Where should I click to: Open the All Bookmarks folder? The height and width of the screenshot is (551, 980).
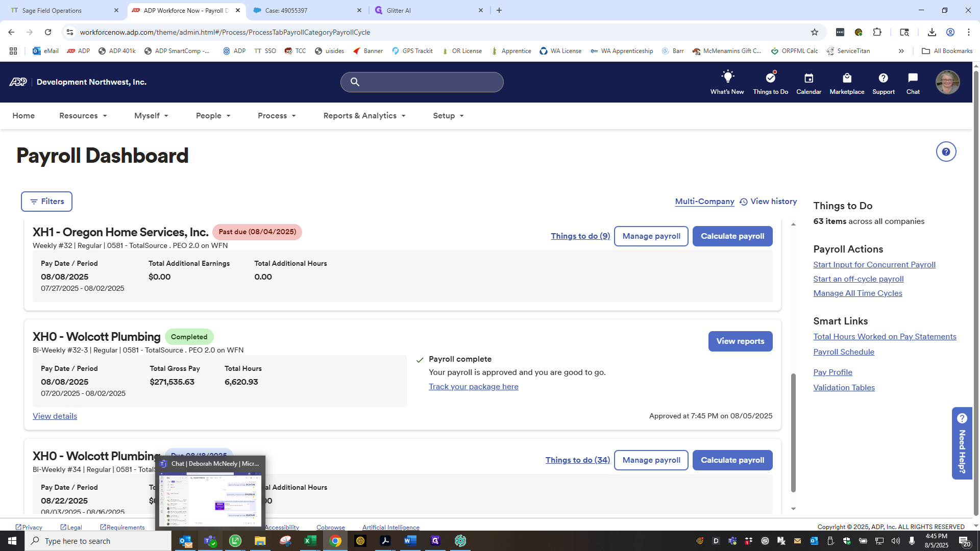[947, 51]
